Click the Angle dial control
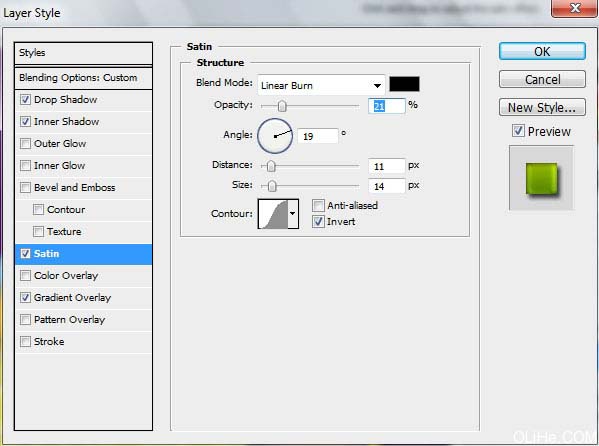The height and width of the screenshot is (446, 599). point(275,136)
